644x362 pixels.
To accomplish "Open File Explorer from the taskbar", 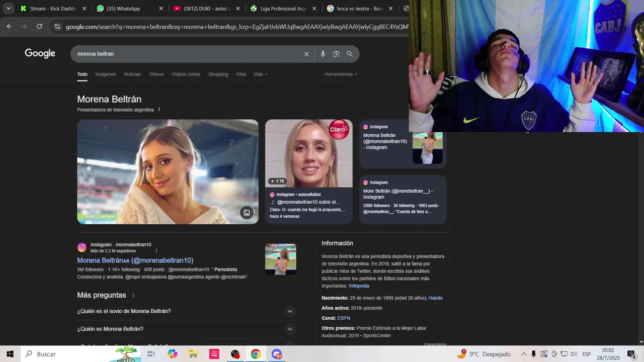I will [x=193, y=354].
